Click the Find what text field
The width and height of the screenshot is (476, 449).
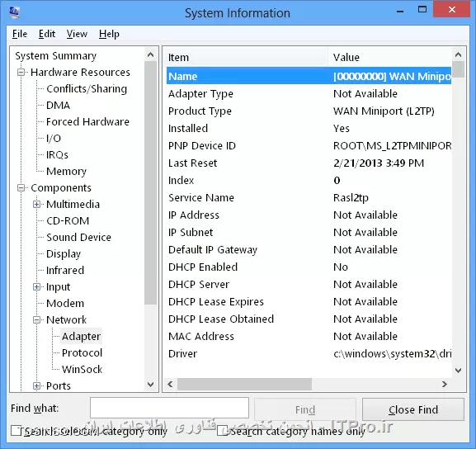coord(169,408)
